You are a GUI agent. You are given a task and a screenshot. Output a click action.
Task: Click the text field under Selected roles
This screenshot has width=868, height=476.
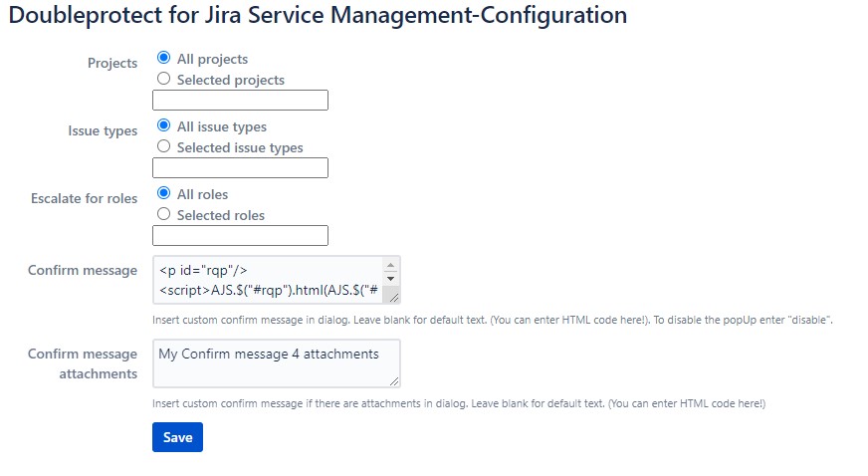tap(240, 235)
